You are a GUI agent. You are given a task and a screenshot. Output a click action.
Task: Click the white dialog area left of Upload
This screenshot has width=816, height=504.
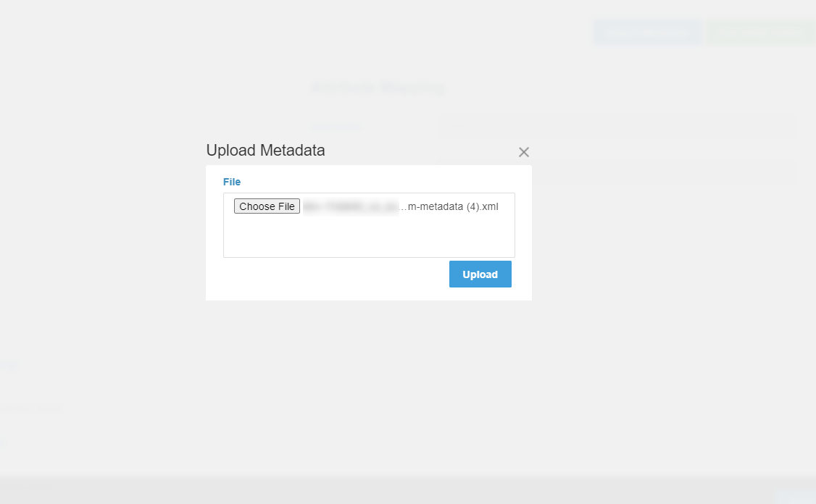(326, 275)
